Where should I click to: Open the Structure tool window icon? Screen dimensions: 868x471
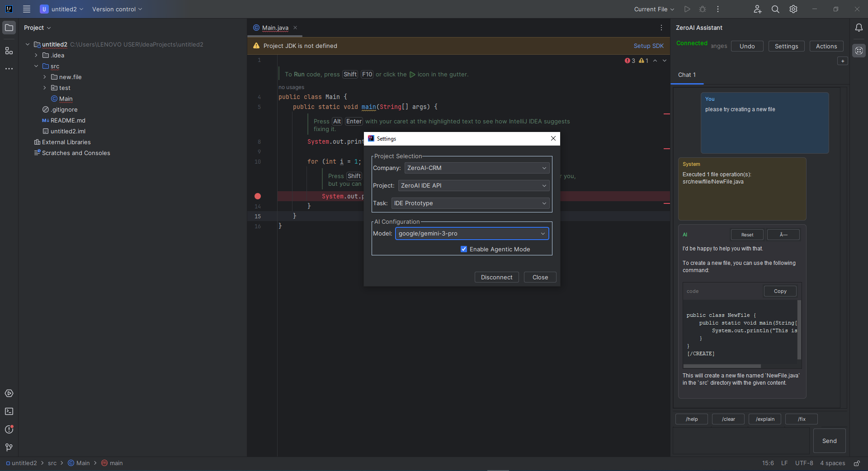(x=9, y=51)
